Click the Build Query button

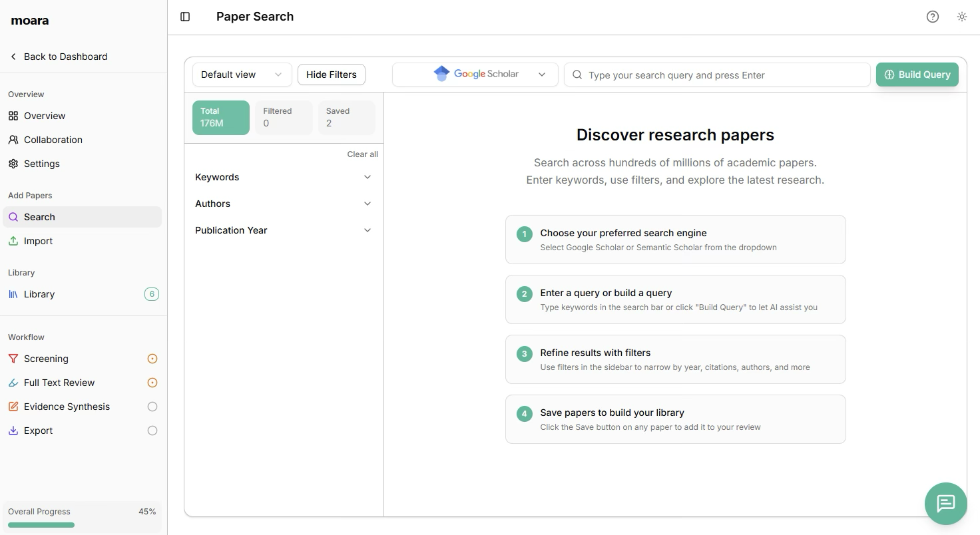pyautogui.click(x=917, y=75)
